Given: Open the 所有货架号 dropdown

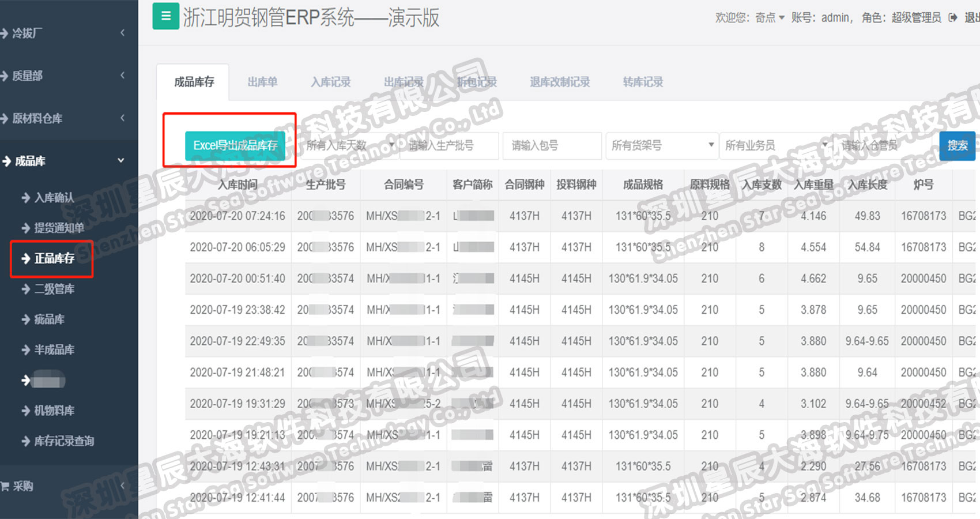Looking at the screenshot, I should tap(661, 145).
